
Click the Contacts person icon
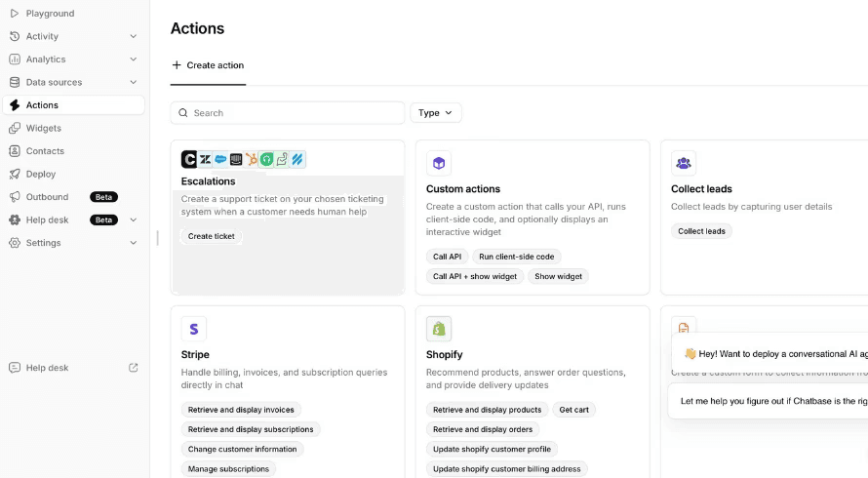[x=15, y=150]
